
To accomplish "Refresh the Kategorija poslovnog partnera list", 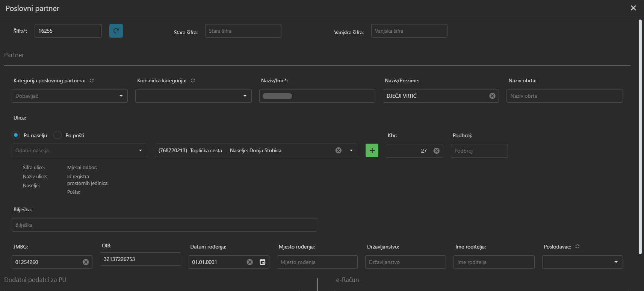I will tap(92, 80).
